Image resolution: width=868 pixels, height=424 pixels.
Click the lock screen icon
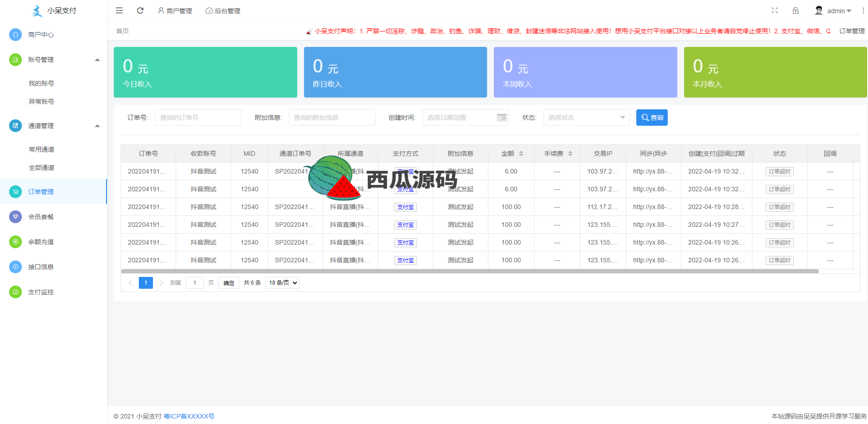click(x=796, y=10)
